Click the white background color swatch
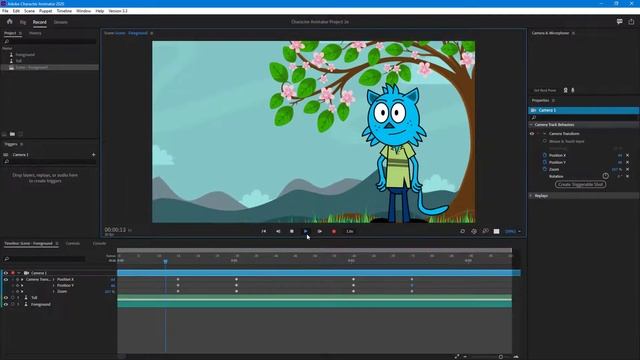Viewport: 640px width, 360px height. [496, 231]
